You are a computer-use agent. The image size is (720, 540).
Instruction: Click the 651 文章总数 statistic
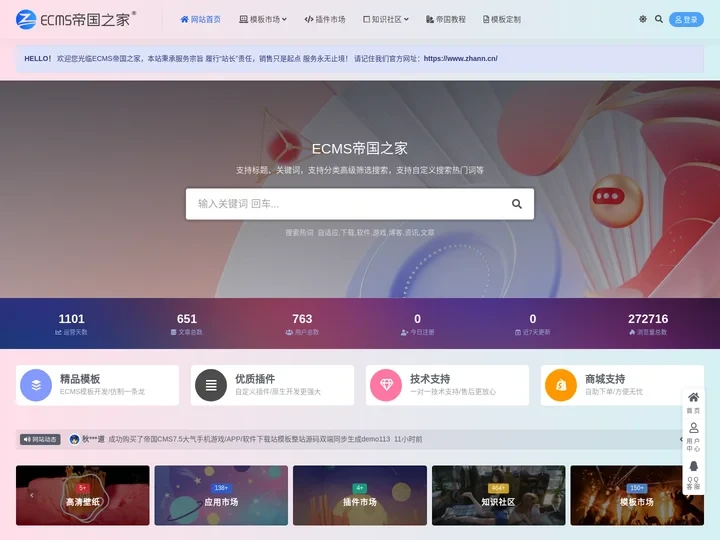[x=186, y=323]
